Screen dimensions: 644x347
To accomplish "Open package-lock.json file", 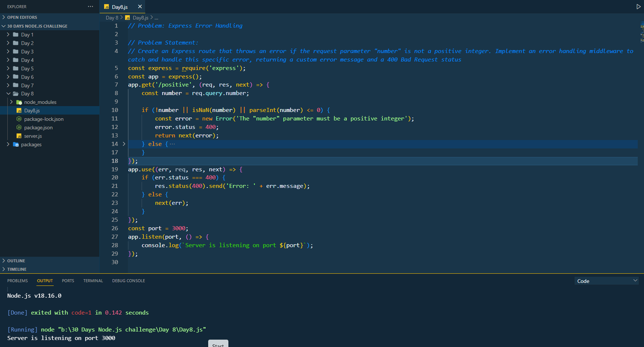I will pyautogui.click(x=49, y=119).
